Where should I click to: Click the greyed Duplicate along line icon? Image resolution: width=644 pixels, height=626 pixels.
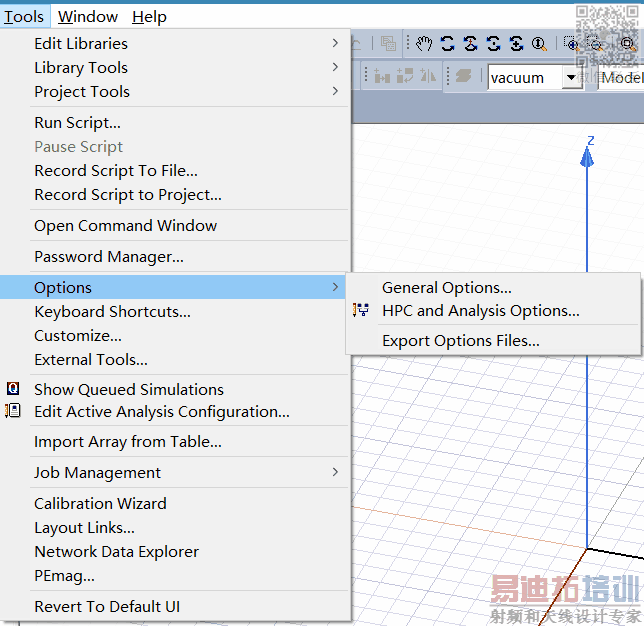click(x=382, y=76)
